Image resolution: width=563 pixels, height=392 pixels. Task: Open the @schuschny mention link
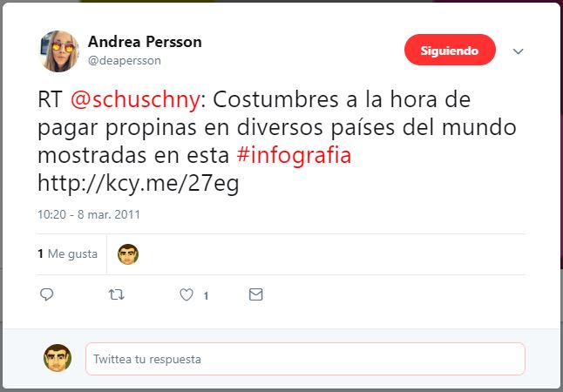pos(135,99)
